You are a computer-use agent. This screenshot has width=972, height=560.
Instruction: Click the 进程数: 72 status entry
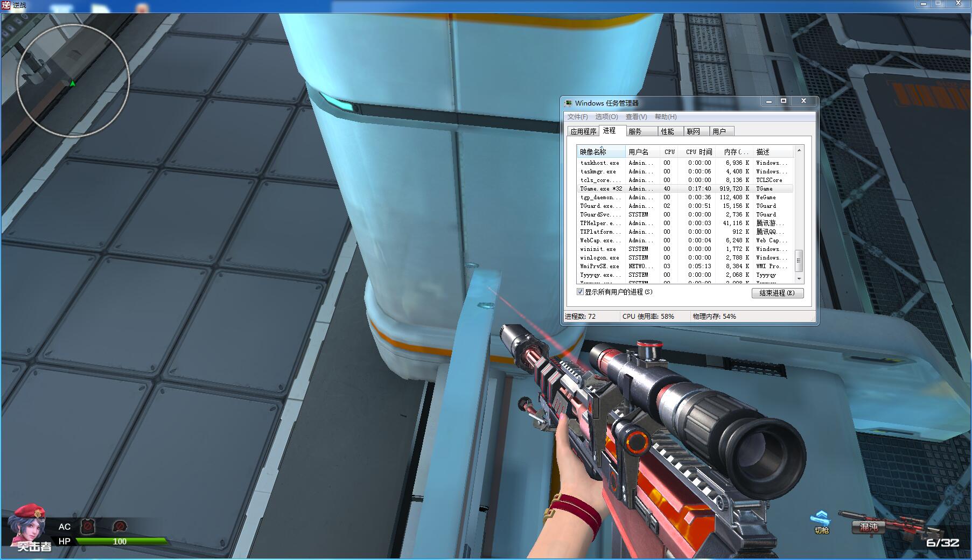coord(580,317)
